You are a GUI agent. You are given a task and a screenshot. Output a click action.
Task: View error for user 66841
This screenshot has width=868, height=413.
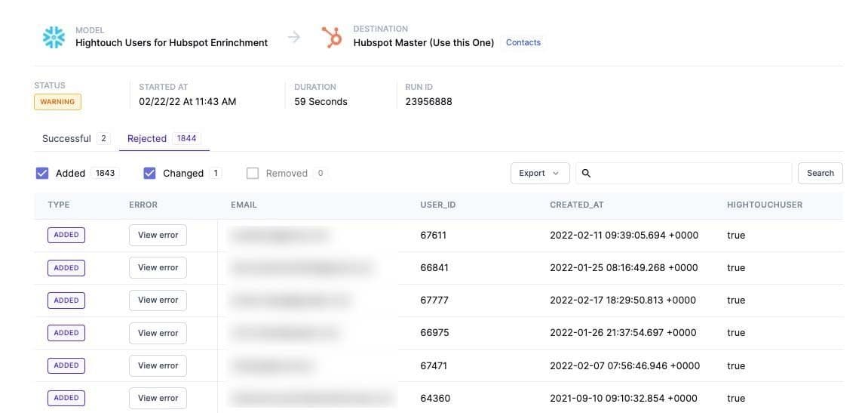(158, 267)
